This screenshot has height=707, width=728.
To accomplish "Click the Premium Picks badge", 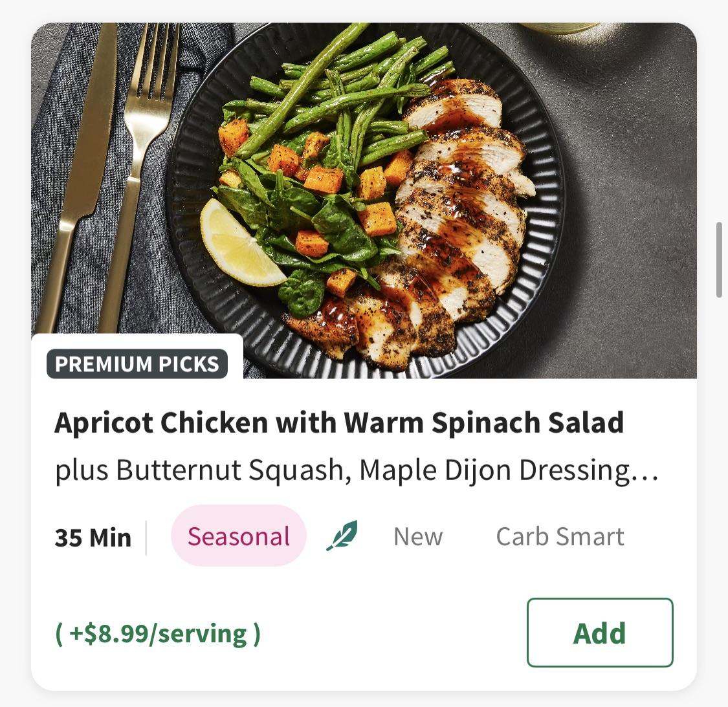I will (x=137, y=364).
